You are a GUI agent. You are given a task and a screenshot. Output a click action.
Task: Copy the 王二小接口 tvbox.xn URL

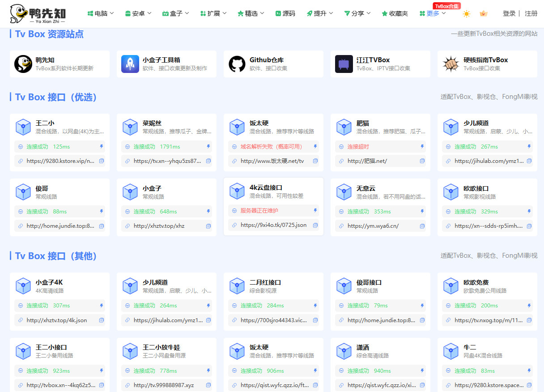(102, 385)
